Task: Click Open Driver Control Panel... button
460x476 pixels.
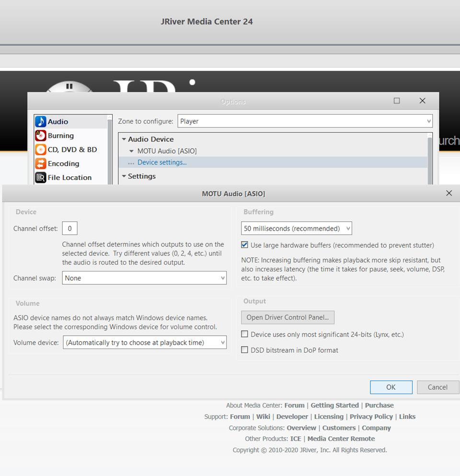Action: click(287, 317)
